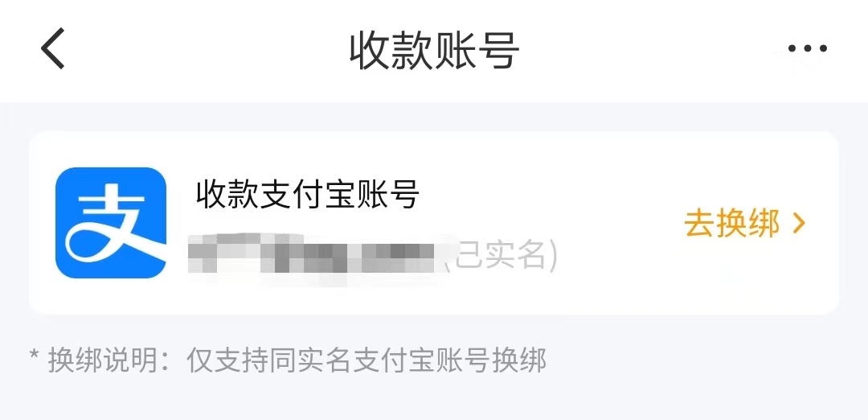Click the asterisk before 换绑说明
The image size is (868, 420).
[x=35, y=356]
